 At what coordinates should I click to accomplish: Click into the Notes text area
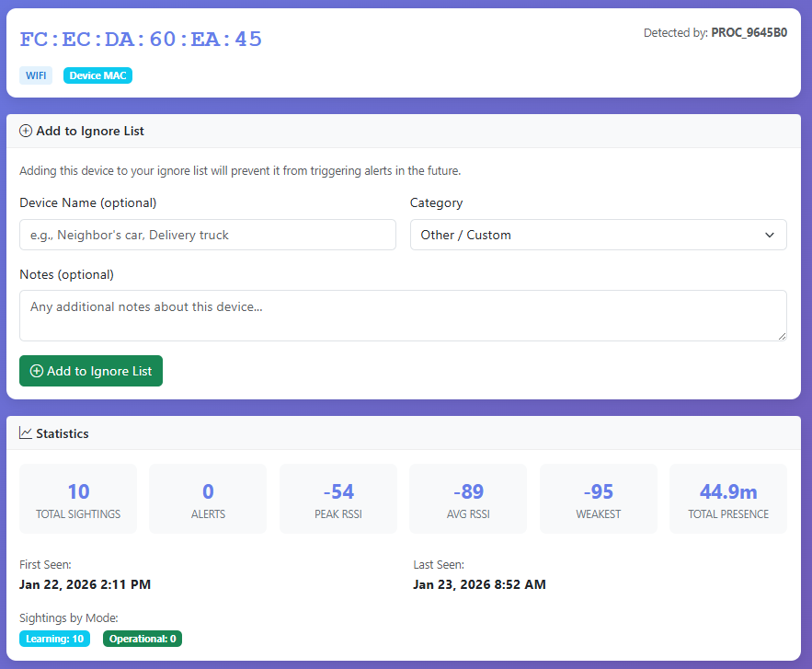pos(403,316)
